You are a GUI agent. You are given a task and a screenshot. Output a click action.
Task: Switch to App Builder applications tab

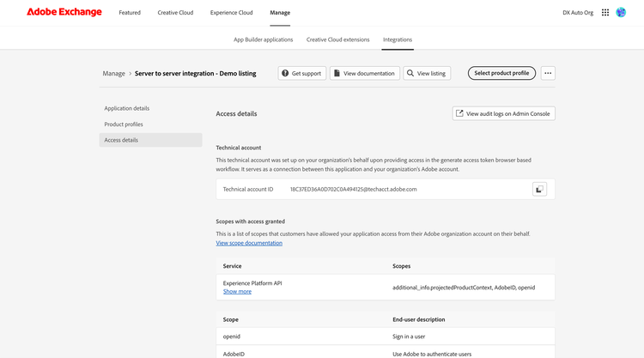pos(264,39)
